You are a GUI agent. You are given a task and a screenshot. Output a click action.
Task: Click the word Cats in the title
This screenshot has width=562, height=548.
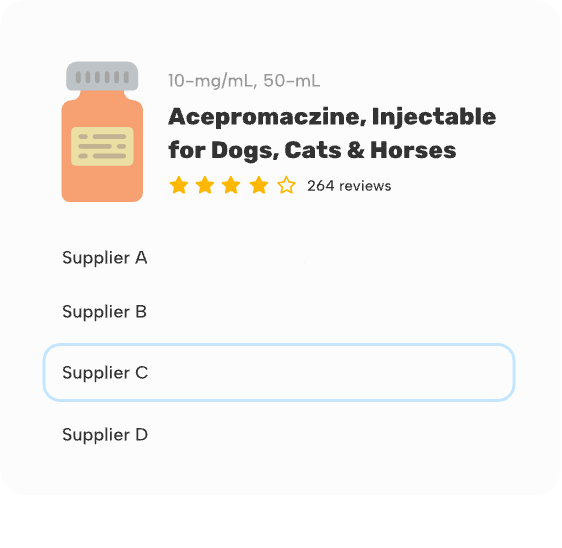coord(313,150)
